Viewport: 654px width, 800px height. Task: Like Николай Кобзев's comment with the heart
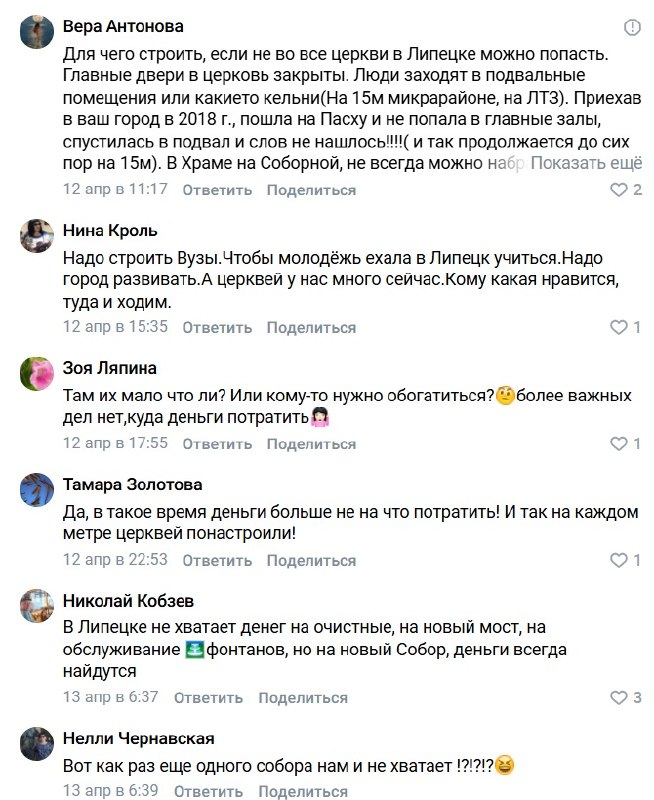(x=617, y=697)
